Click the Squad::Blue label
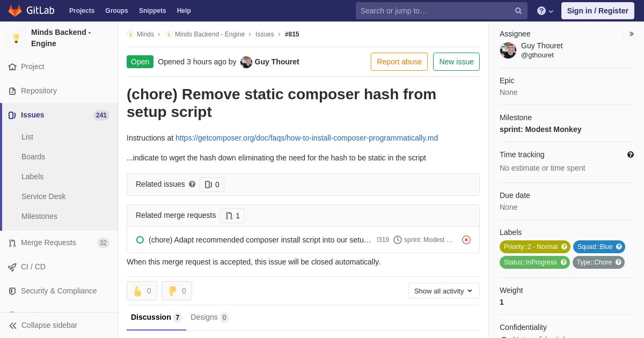644x338 pixels. [x=599, y=247]
